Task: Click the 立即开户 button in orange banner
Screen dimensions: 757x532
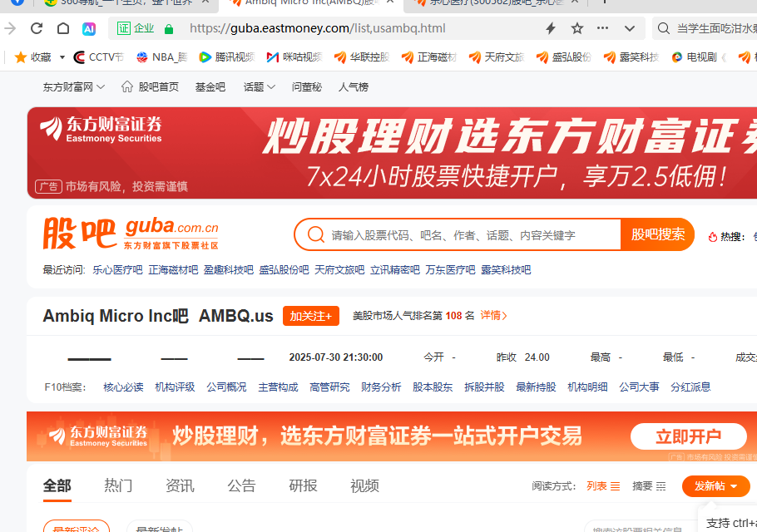Action: (x=689, y=436)
